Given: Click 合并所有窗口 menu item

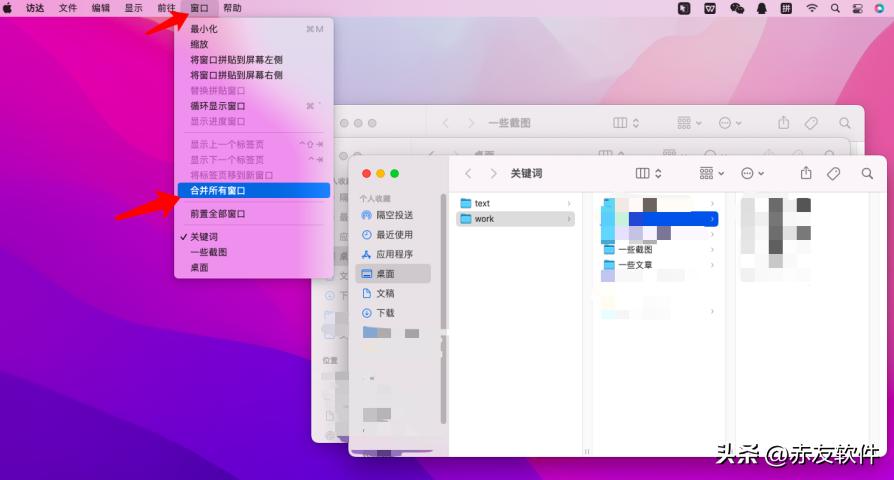Looking at the screenshot, I should [x=254, y=190].
